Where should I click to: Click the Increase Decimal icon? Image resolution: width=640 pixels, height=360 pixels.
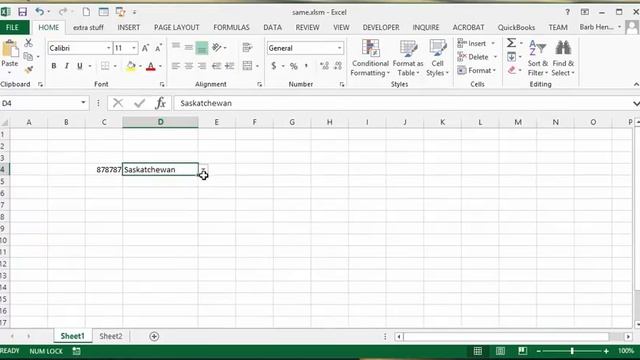[324, 66]
